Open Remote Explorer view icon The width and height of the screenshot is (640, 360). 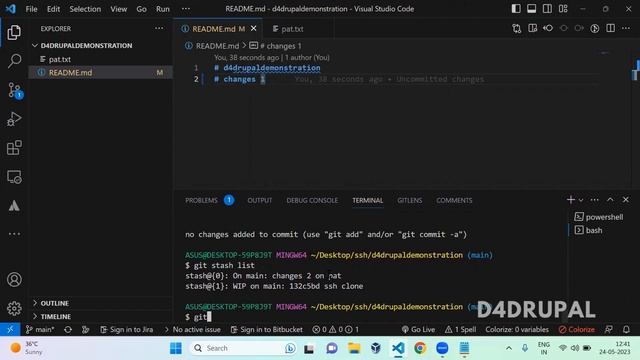14,177
